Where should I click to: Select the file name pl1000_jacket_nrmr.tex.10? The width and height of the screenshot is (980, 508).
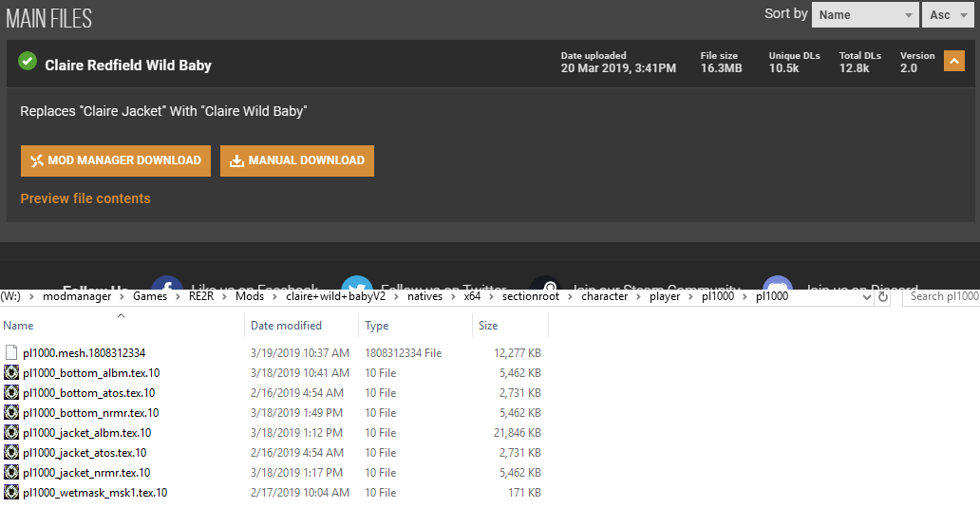coord(86,473)
